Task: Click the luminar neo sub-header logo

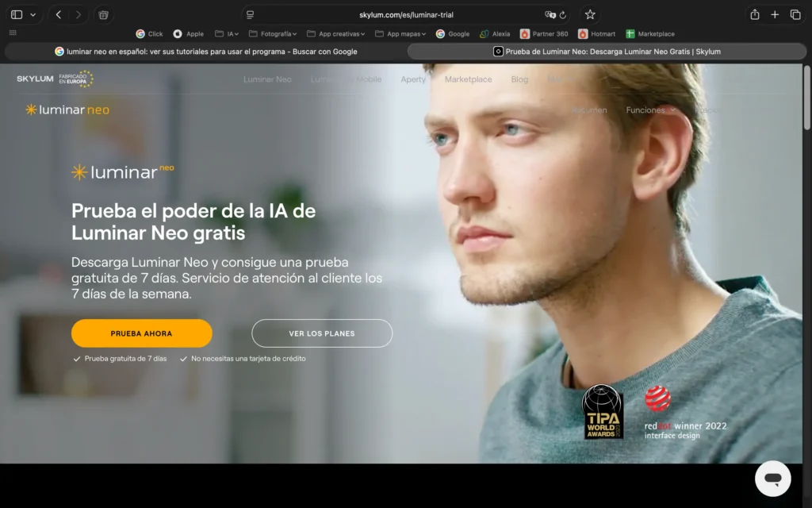Action: pos(67,110)
